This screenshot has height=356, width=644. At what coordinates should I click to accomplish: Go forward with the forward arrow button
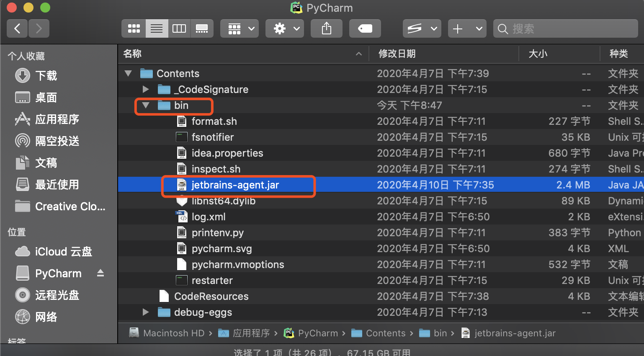(39, 28)
